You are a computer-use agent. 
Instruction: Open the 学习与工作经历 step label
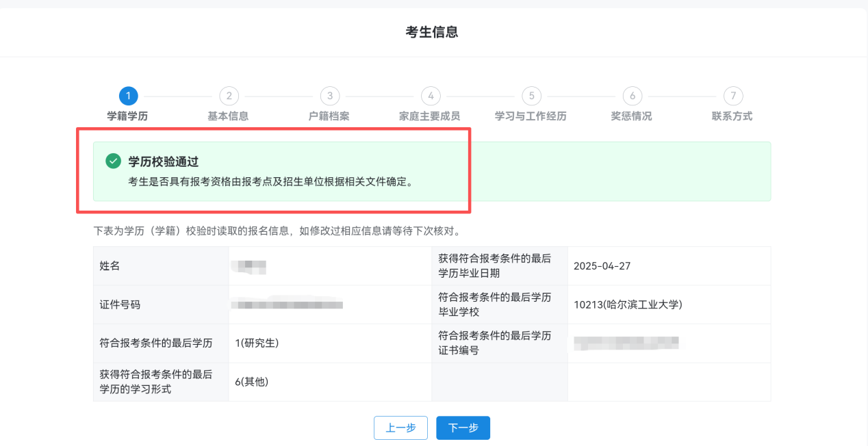click(531, 116)
